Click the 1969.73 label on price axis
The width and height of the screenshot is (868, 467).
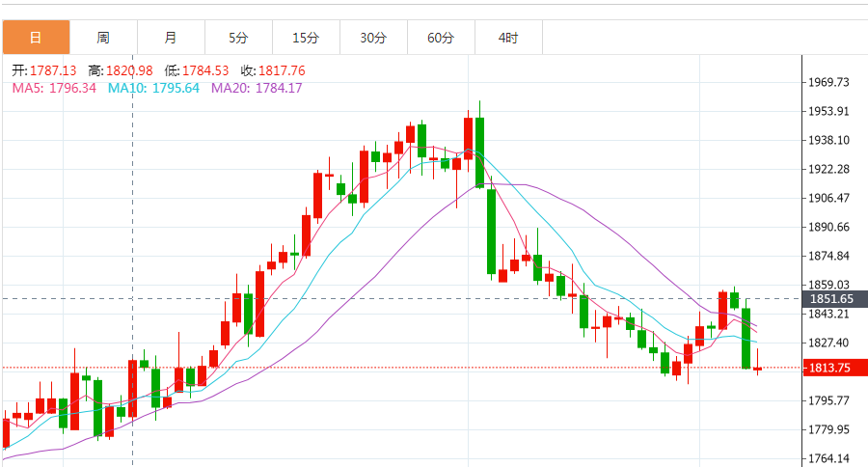828,82
